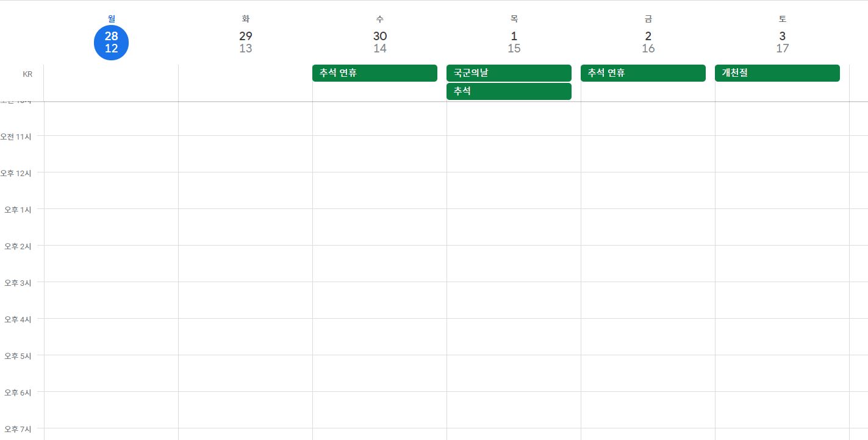The width and height of the screenshot is (868, 440).
Task: Open the 추석 event under 국군의날
Action: coord(509,91)
